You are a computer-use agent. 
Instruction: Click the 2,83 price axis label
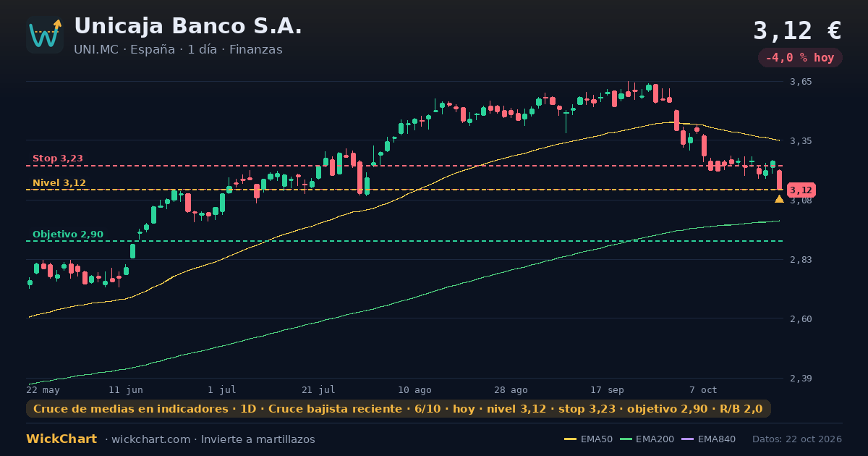click(x=801, y=260)
